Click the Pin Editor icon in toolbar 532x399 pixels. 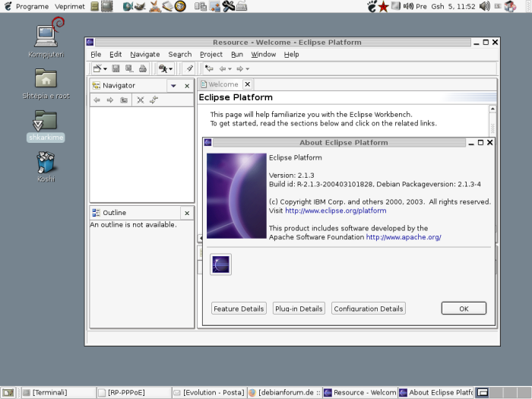pyautogui.click(x=189, y=68)
